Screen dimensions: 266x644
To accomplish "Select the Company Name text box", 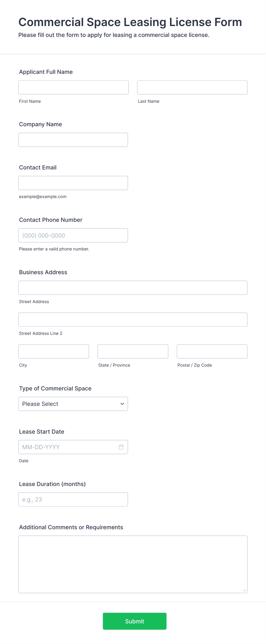I will pos(73,140).
